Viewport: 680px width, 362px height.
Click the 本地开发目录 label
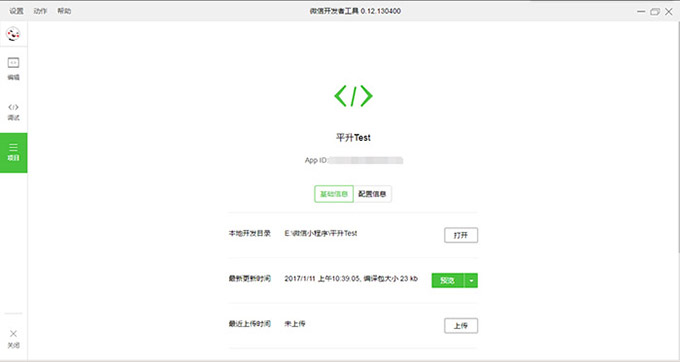[250, 233]
